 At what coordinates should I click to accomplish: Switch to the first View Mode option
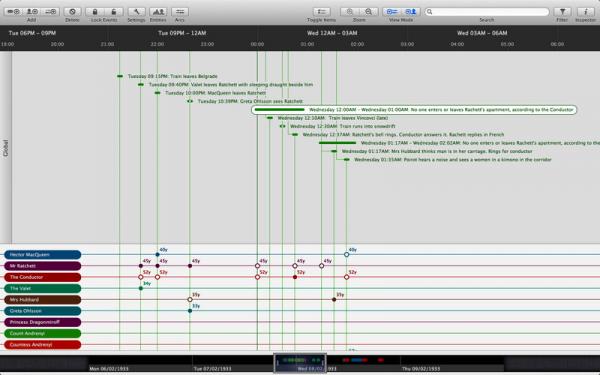pyautogui.click(x=392, y=12)
